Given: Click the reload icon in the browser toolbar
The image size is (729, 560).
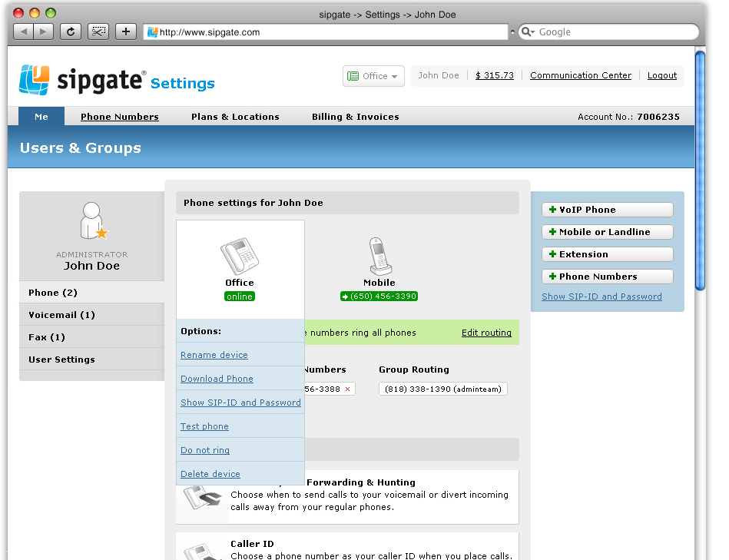Looking at the screenshot, I should point(70,31).
